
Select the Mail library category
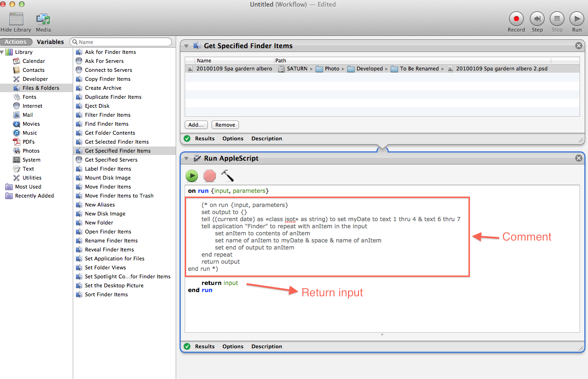click(x=27, y=115)
